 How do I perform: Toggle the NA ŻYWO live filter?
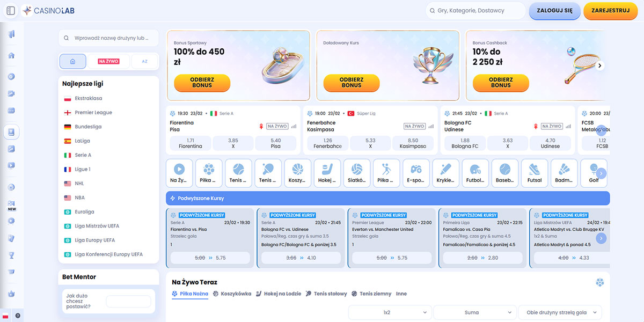pos(108,61)
